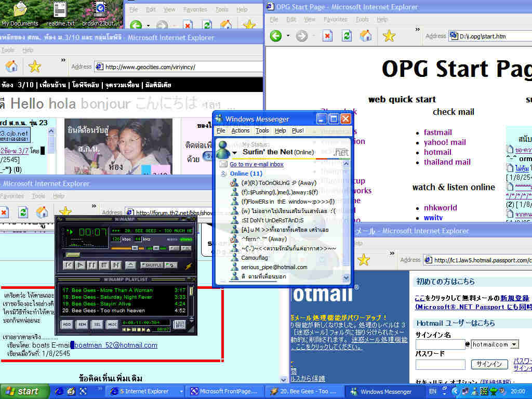Click ADD button in Winamp playlist
Viewport: 532px width, 399px height.
[x=67, y=324]
